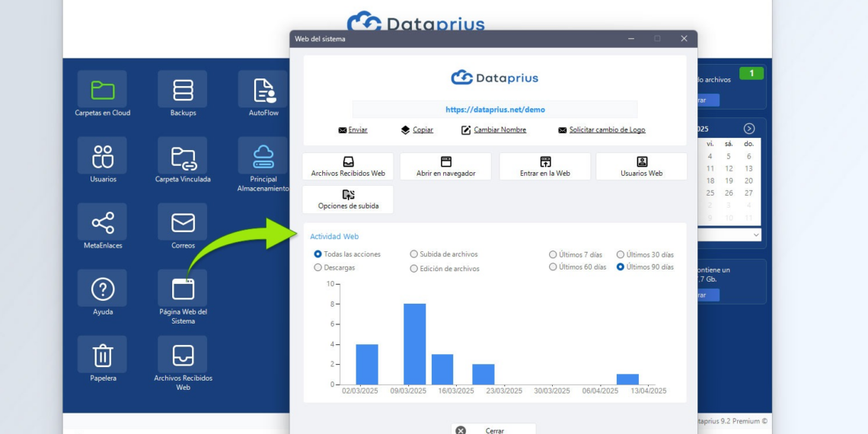Click Usuarios Web button
Viewport: 868px width, 434px height.
[642, 167]
